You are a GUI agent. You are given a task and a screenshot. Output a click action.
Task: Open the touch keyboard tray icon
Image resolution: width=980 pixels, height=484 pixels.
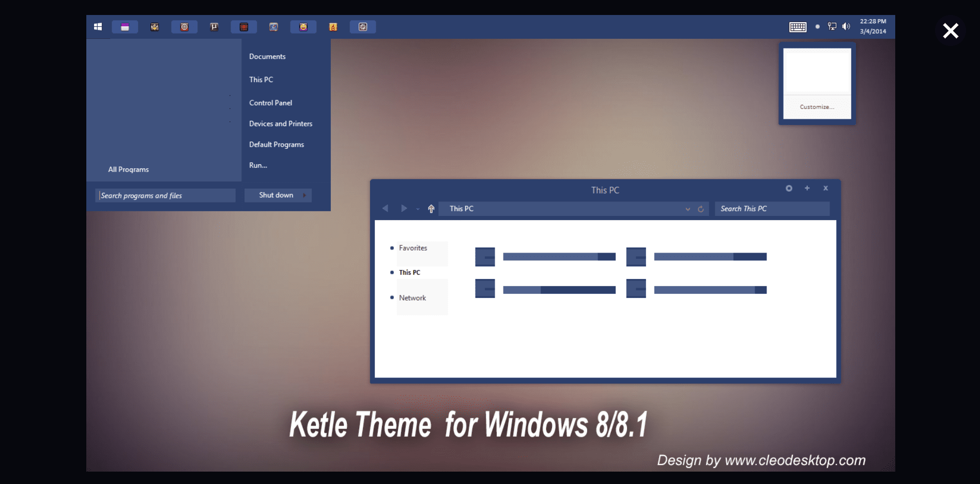pyautogui.click(x=798, y=27)
